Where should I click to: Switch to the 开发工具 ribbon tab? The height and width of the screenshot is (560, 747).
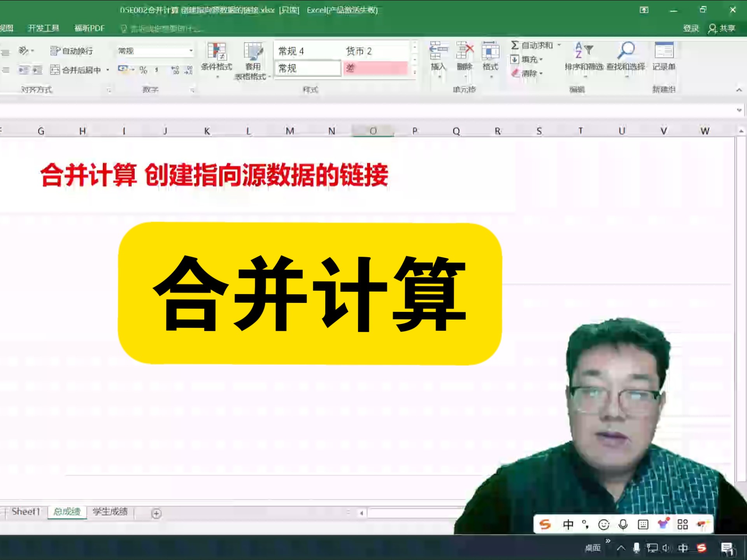tap(43, 28)
